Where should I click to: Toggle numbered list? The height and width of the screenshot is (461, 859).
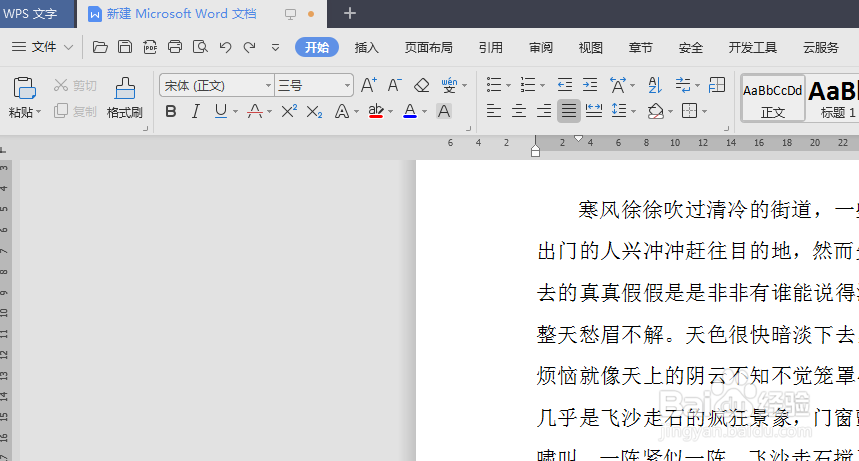tap(528, 85)
